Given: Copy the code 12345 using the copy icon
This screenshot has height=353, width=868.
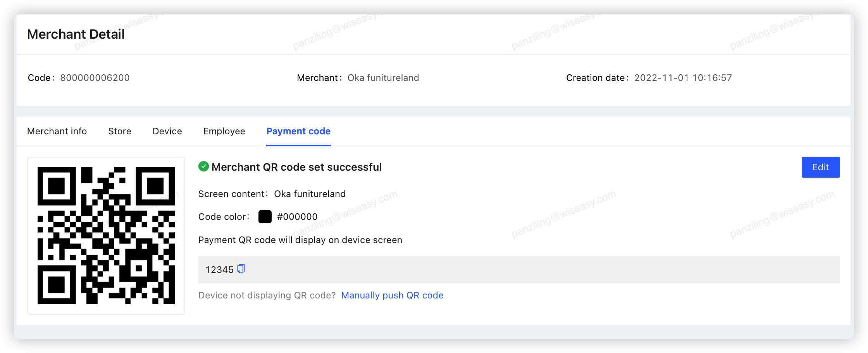Looking at the screenshot, I should coord(241,269).
